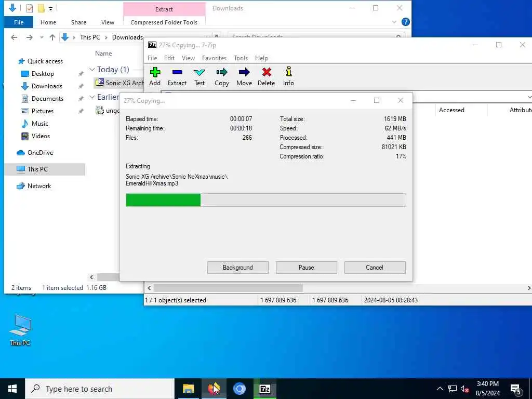Open Music in the navigation pane
Image resolution: width=532 pixels, height=399 pixels.
[x=39, y=124]
